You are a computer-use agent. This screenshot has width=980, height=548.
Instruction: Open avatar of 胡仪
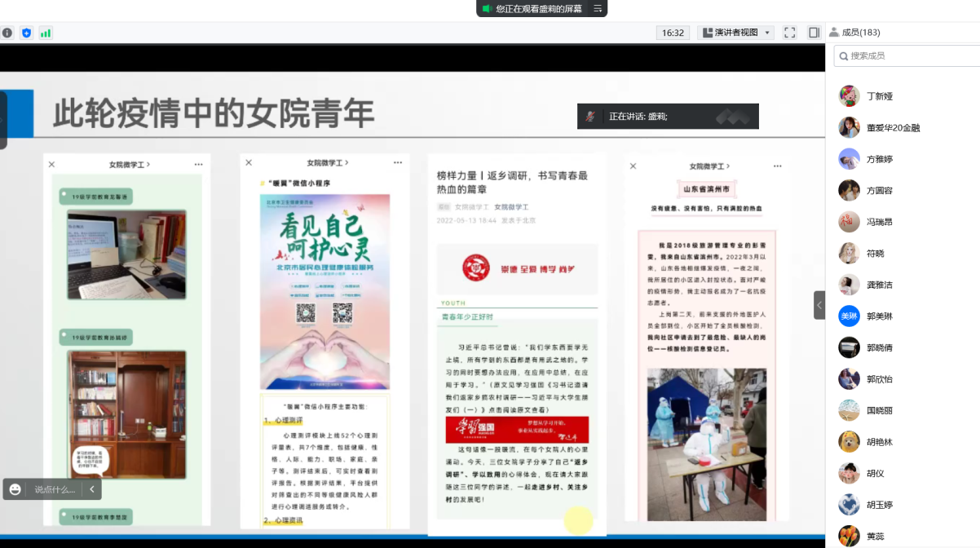(x=849, y=473)
